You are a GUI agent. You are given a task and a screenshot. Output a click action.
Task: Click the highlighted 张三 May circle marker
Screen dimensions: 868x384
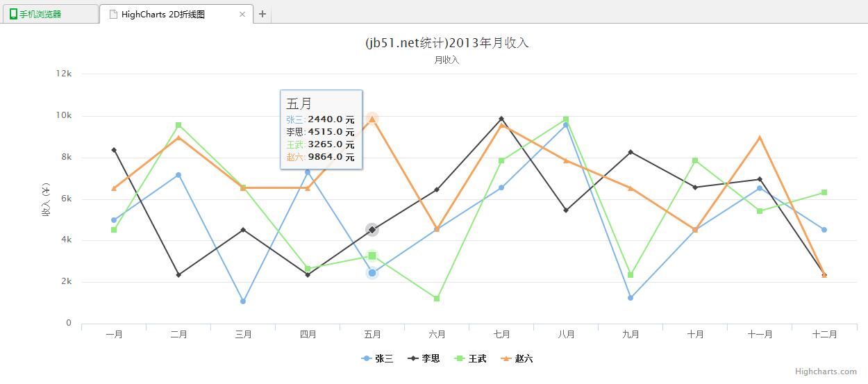372,273
